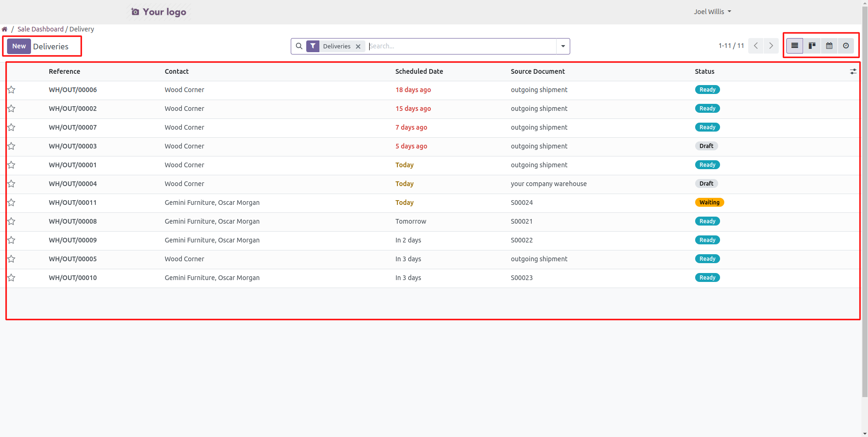The height and width of the screenshot is (437, 868).
Task: Click the 'In 2 days' date cell
Action: [x=408, y=240]
